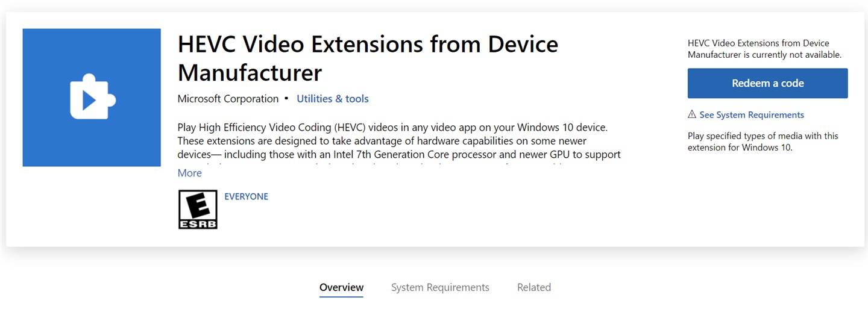The width and height of the screenshot is (868, 318).
Task: Go to the Related tab
Action: click(x=533, y=287)
